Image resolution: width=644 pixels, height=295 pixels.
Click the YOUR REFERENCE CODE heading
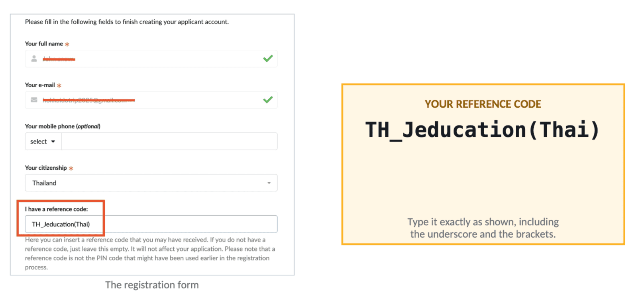[x=483, y=104]
